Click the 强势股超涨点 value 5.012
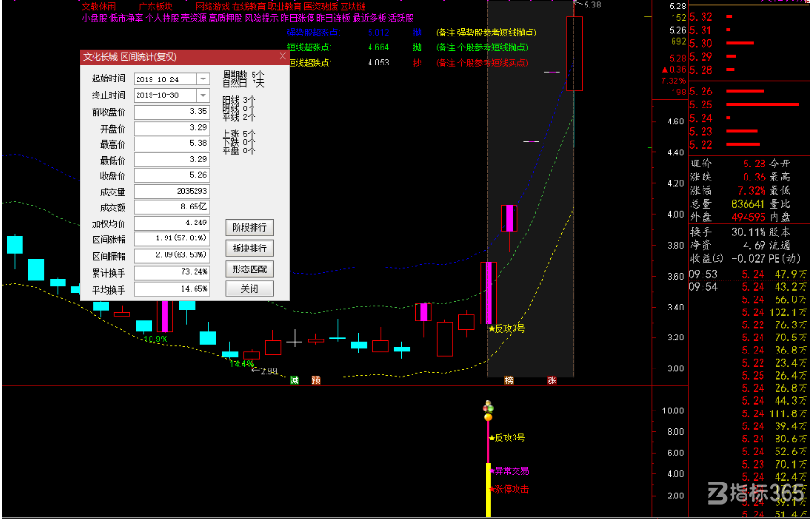Image resolution: width=812 pixels, height=519 pixels. [x=378, y=33]
